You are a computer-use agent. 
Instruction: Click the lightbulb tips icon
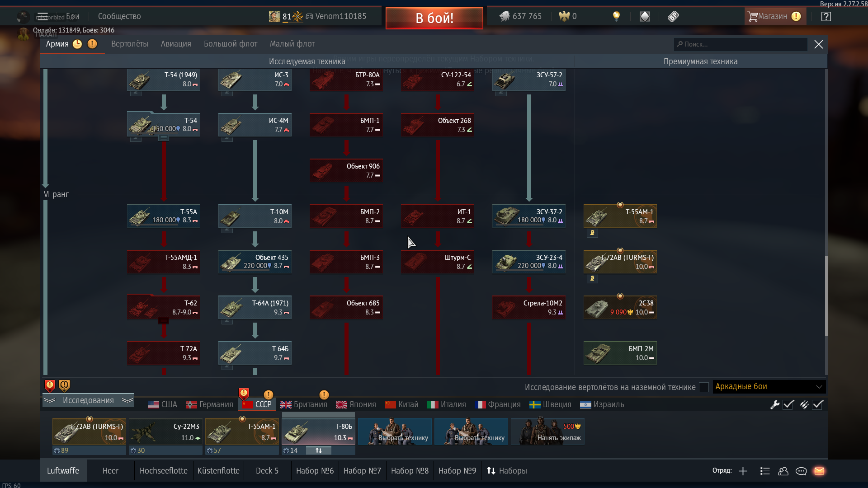click(x=616, y=17)
